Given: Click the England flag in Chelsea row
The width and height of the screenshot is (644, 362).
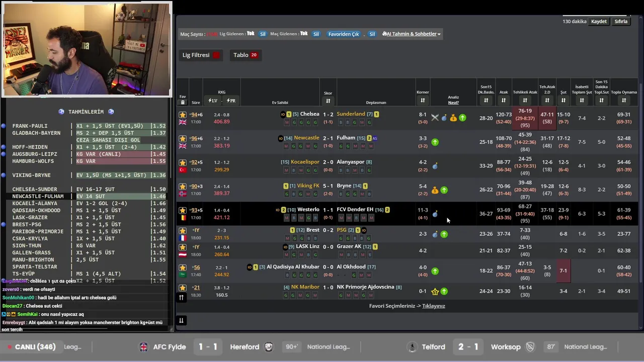Looking at the screenshot, I should [x=182, y=122].
